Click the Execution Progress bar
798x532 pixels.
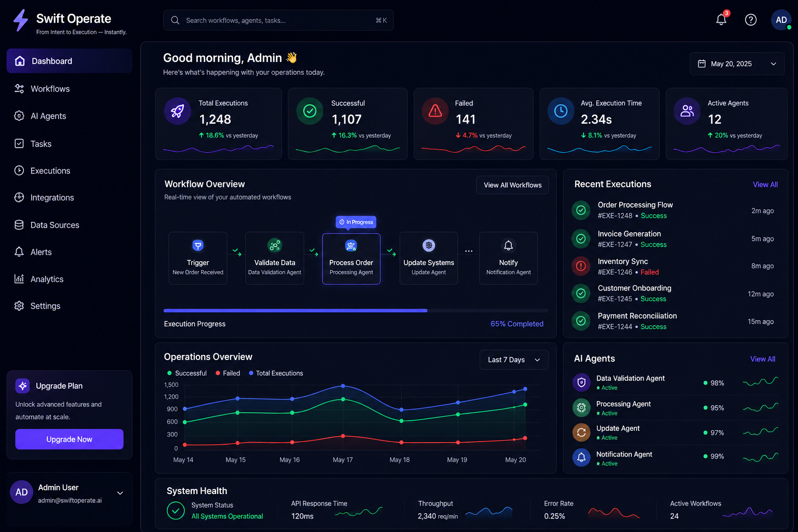pyautogui.click(x=356, y=311)
